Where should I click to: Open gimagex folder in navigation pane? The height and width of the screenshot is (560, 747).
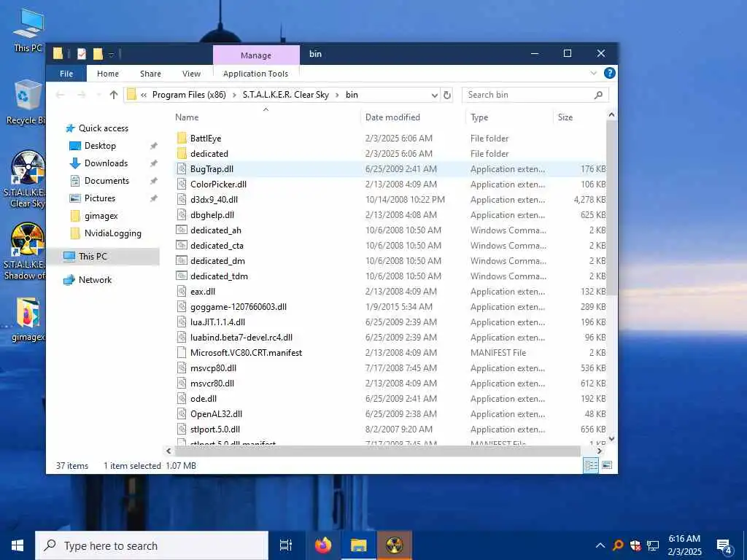(x=101, y=216)
